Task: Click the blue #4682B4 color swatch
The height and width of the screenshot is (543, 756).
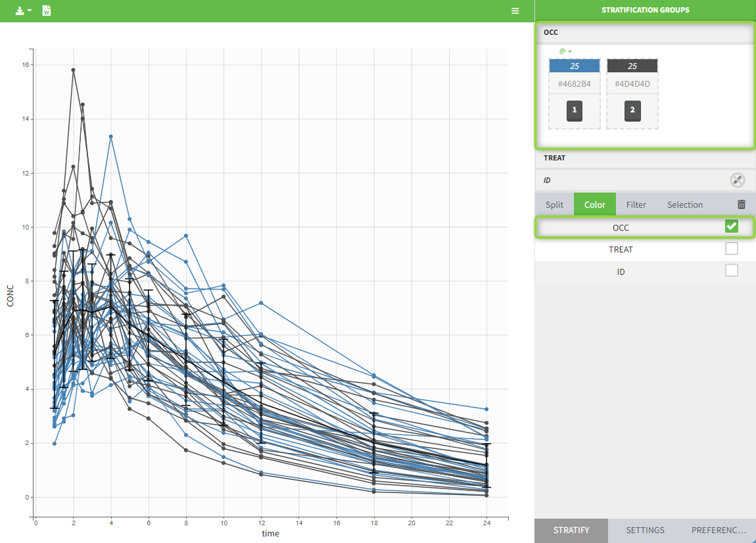Action: click(x=574, y=83)
